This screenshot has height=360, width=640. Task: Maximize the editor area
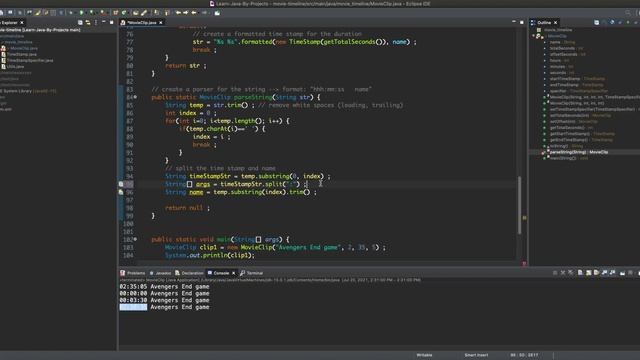click(522, 22)
